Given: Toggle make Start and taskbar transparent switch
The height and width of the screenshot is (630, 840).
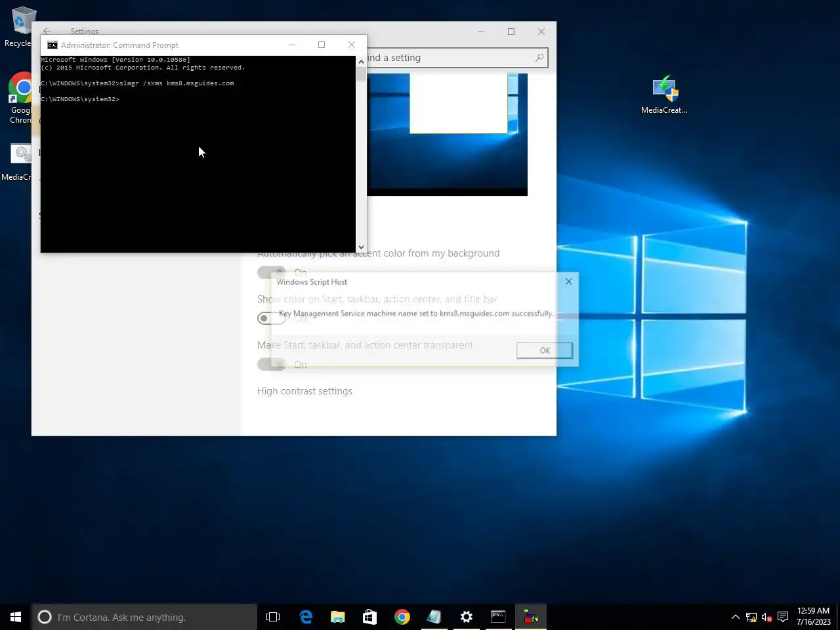Looking at the screenshot, I should [x=271, y=364].
